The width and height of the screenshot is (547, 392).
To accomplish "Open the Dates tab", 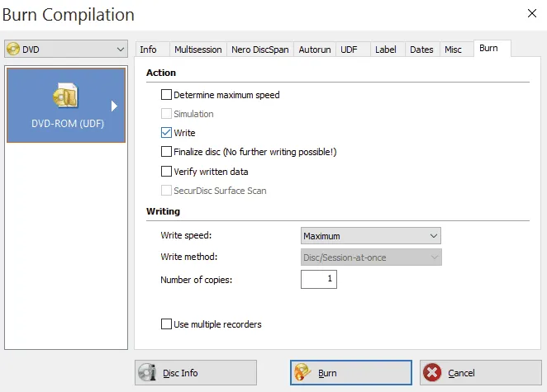I will [x=422, y=50].
